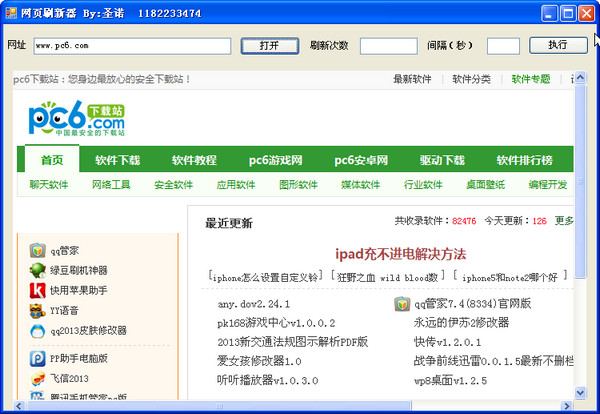
Task: Switch to the 软件下载 tab
Action: (118, 160)
